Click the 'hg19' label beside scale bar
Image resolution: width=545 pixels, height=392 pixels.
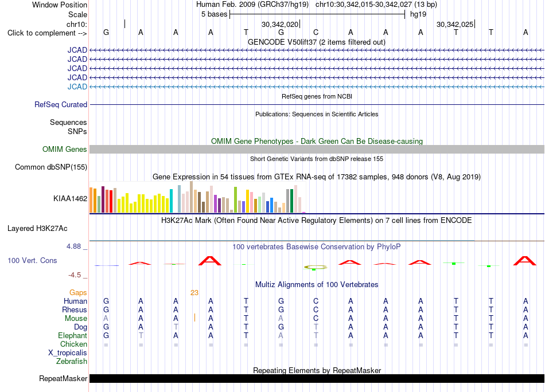tap(418, 14)
